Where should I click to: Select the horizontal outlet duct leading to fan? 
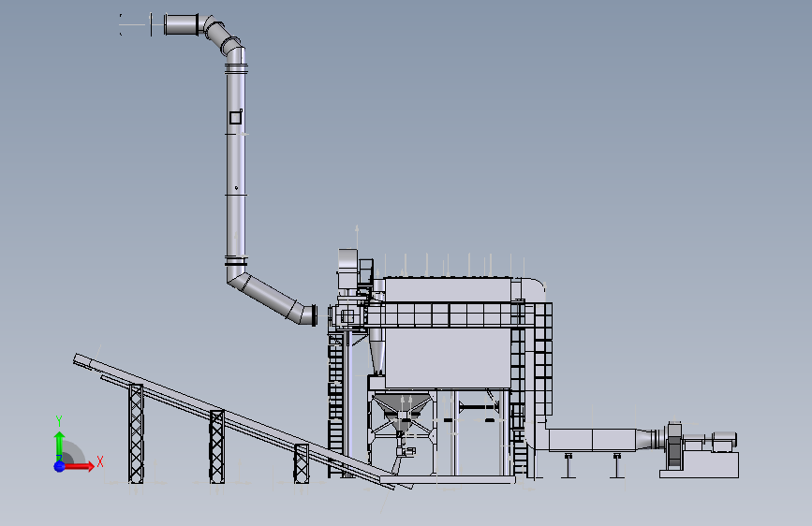(x=592, y=440)
